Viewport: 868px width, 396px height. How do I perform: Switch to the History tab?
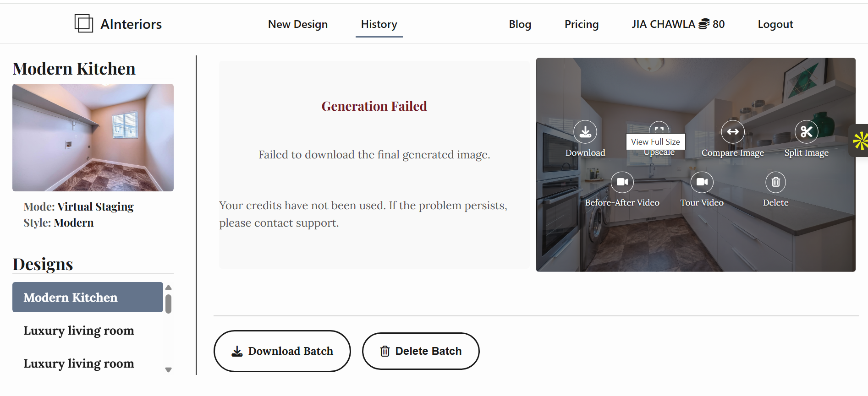[379, 24]
